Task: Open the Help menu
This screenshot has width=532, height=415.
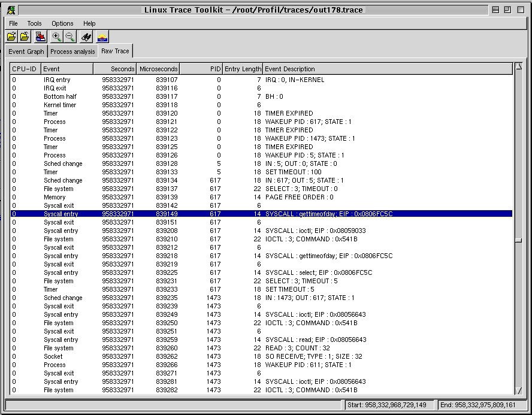Action: tap(89, 23)
